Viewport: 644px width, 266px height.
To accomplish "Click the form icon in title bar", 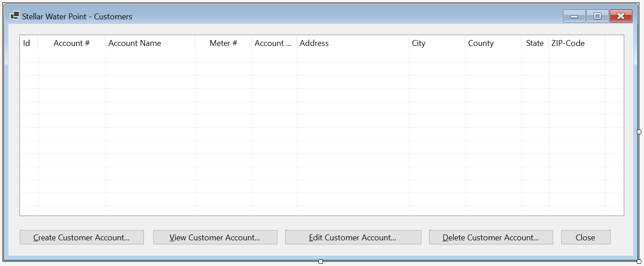I will (15, 16).
